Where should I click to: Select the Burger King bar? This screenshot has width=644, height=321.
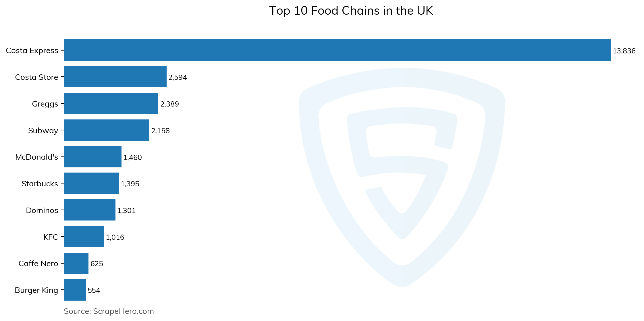75,290
